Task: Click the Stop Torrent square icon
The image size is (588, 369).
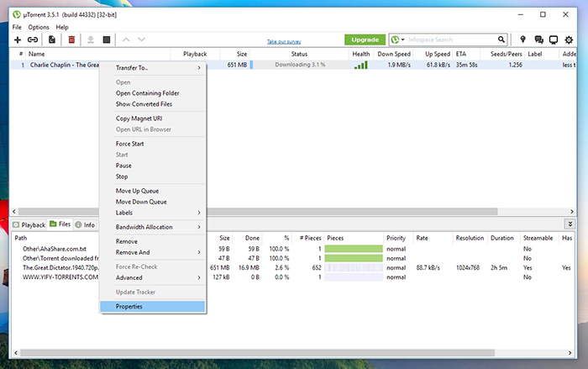Action: point(107,40)
